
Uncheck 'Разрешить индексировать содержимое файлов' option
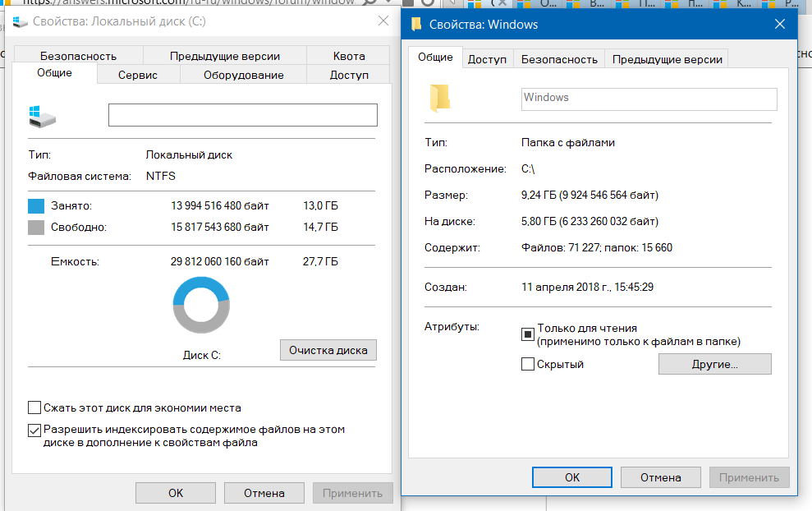pos(34,430)
